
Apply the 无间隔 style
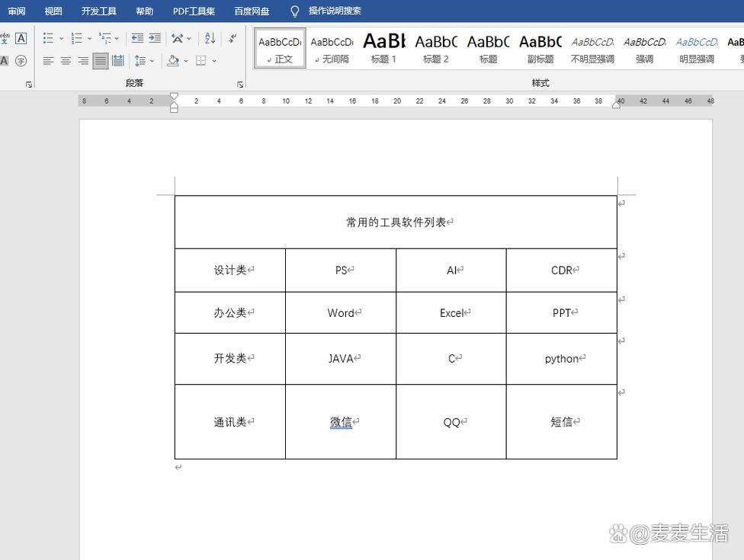point(332,48)
